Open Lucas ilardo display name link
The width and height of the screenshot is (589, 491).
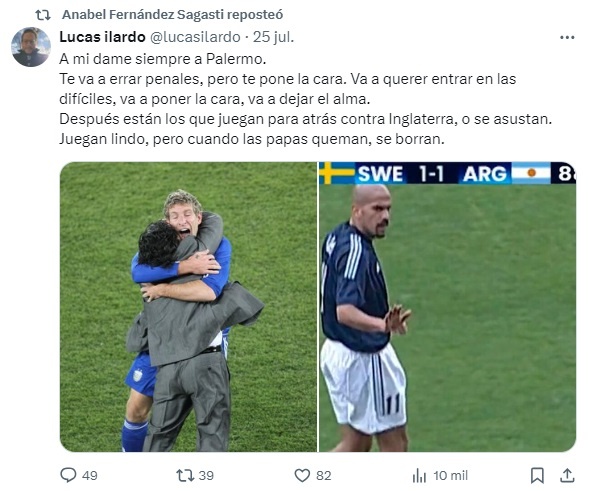[102, 37]
